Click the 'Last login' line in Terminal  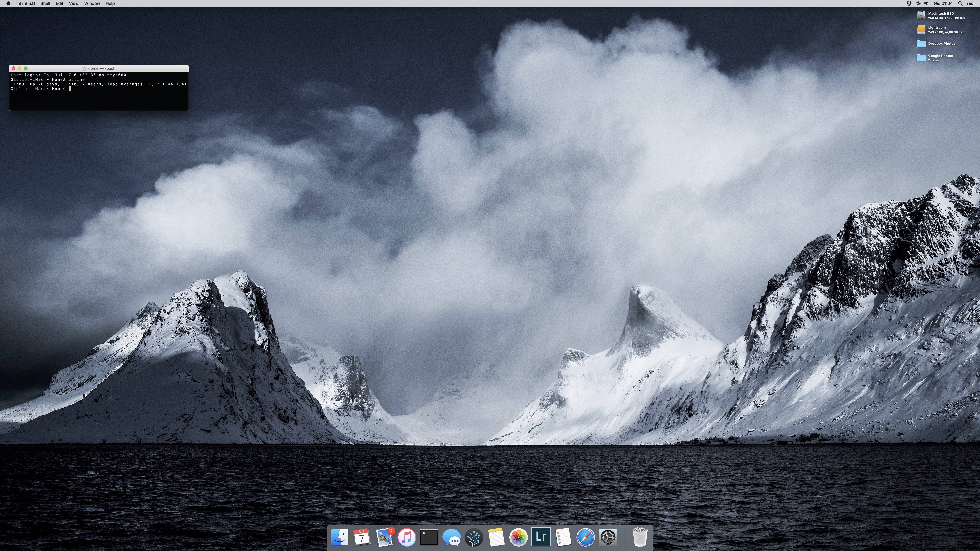pos(68,75)
